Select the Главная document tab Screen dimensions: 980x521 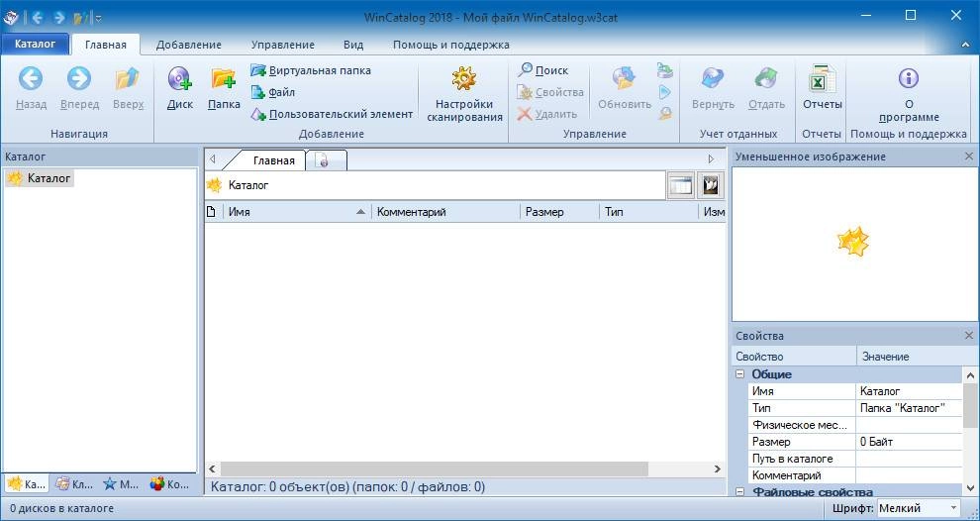pyautogui.click(x=274, y=160)
